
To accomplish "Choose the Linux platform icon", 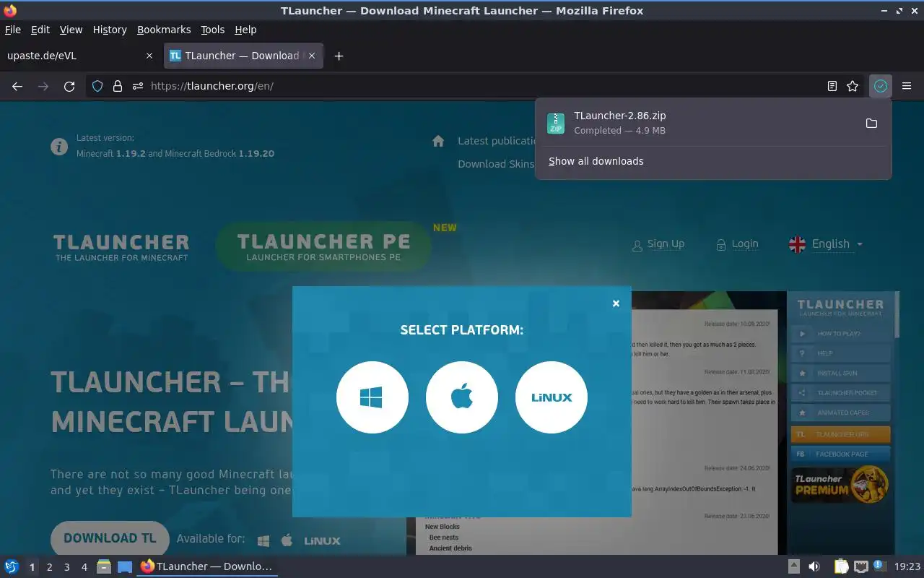I will (x=552, y=397).
